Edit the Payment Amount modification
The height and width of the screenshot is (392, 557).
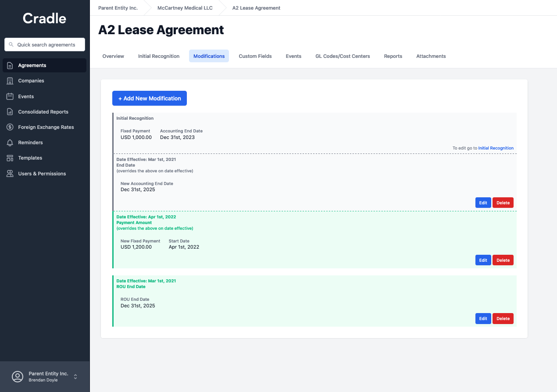pyautogui.click(x=483, y=260)
